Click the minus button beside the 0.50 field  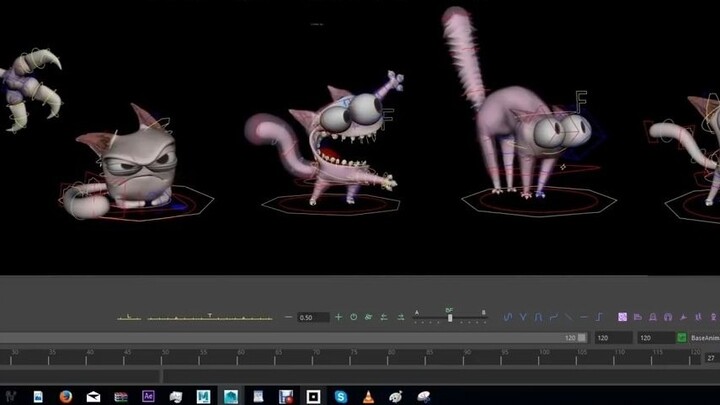pyautogui.click(x=288, y=317)
